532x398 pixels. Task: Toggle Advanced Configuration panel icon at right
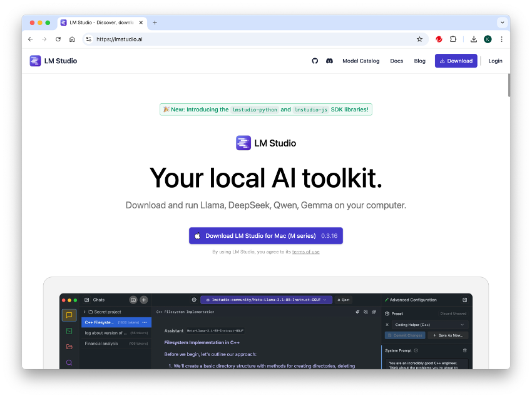[465, 300]
